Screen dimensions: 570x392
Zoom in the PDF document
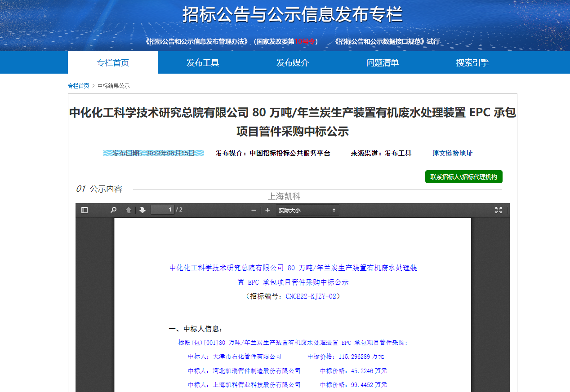267,210
